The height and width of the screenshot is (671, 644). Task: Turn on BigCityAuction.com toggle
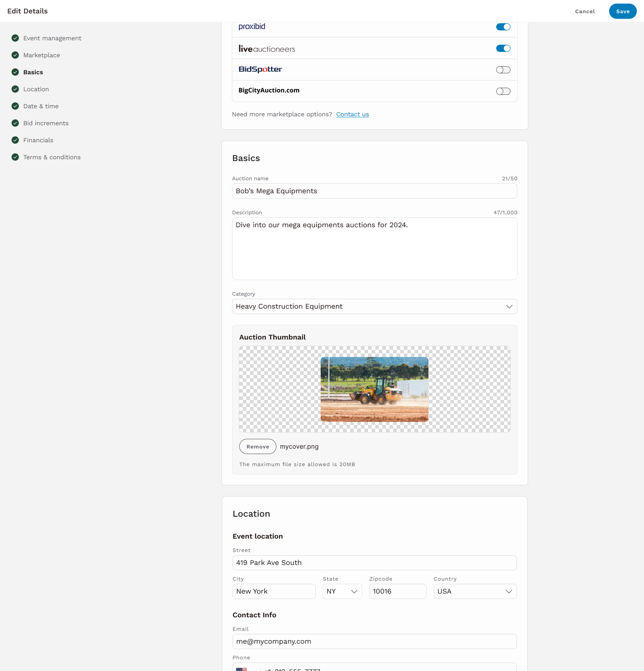[503, 91]
